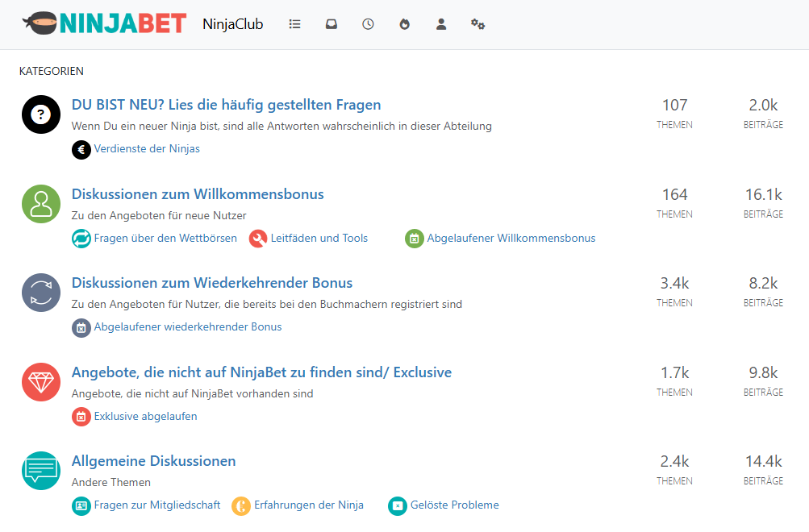Click the green user Willkommensbonus category icon
The image size is (809, 532).
tap(41, 204)
